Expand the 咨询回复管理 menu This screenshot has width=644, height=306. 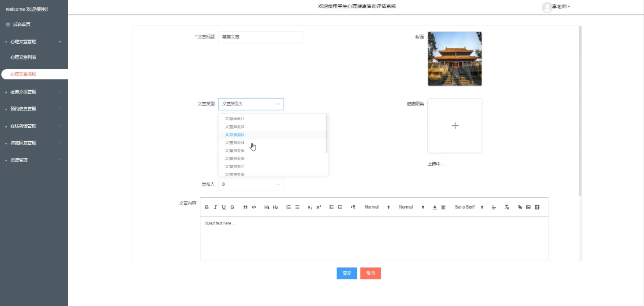(x=34, y=143)
